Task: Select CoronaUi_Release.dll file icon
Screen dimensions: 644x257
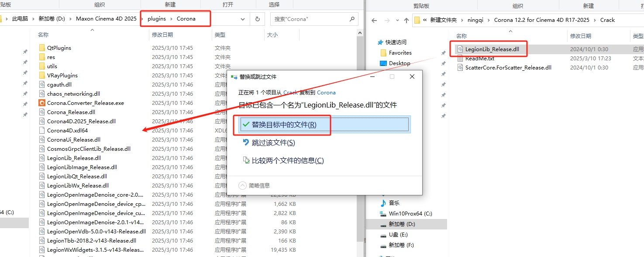Action: coord(42,139)
